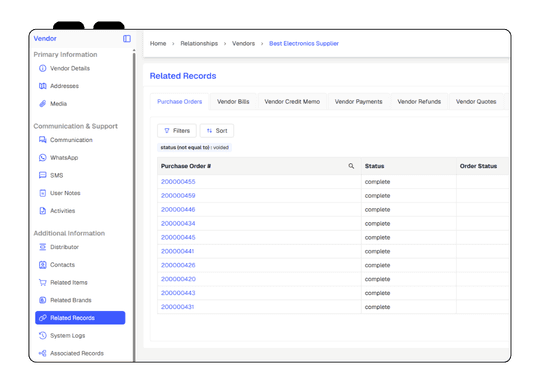Click complete status for order 200000455

(377, 181)
